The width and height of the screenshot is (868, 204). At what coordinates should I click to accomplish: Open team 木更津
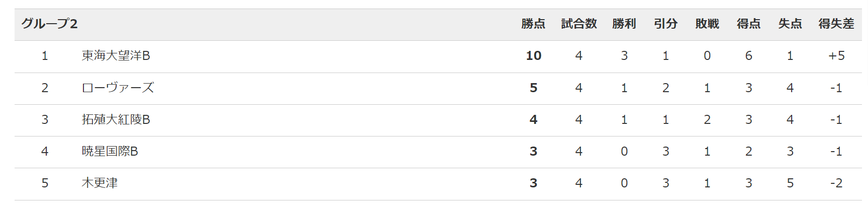[x=100, y=183]
